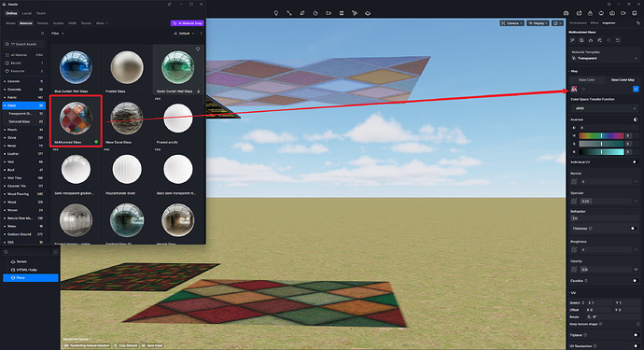Viewport: 644px width, 350px height.
Task: Adjust the Brightness slider
Action: (601, 152)
